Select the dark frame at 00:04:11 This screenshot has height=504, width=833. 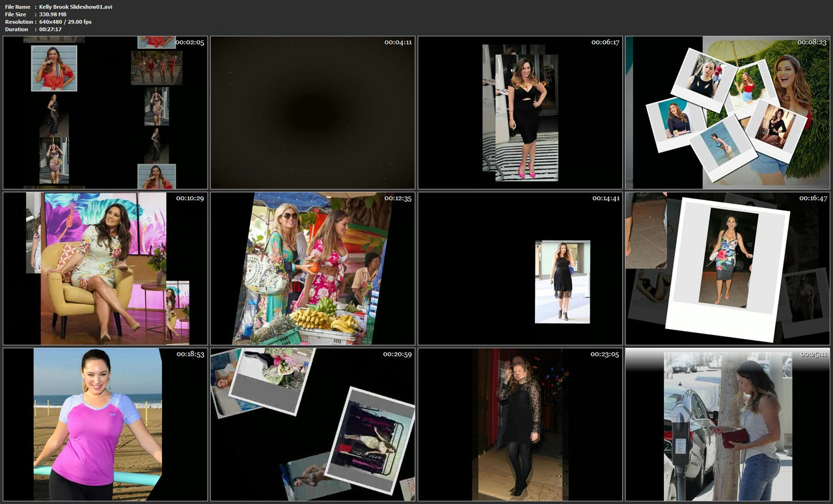[x=312, y=113]
